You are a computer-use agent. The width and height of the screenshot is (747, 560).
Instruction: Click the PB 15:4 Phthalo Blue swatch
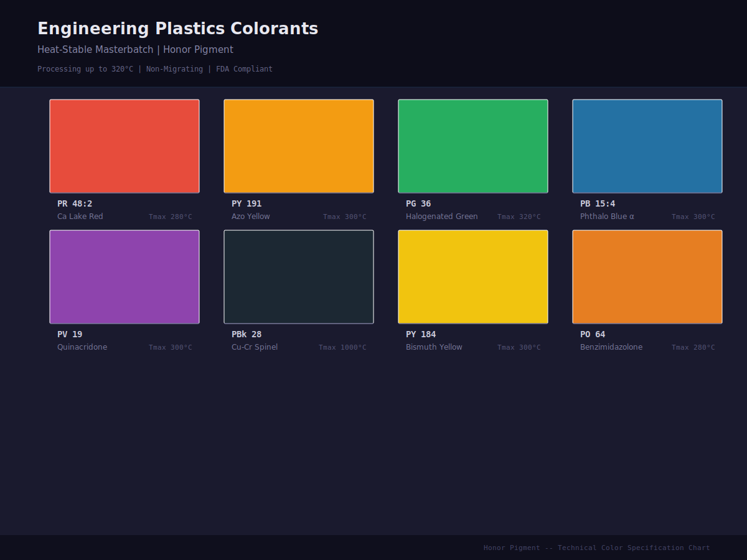647,146
